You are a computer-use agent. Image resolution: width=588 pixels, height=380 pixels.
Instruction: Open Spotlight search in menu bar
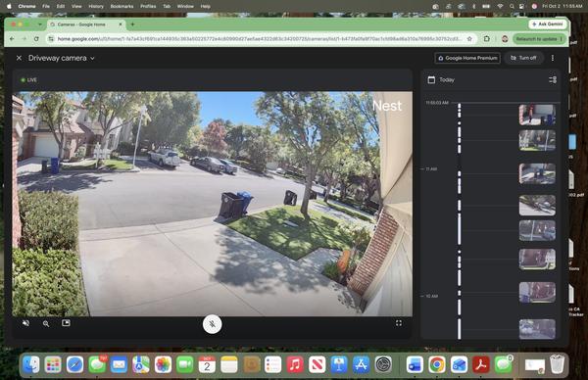pos(512,7)
